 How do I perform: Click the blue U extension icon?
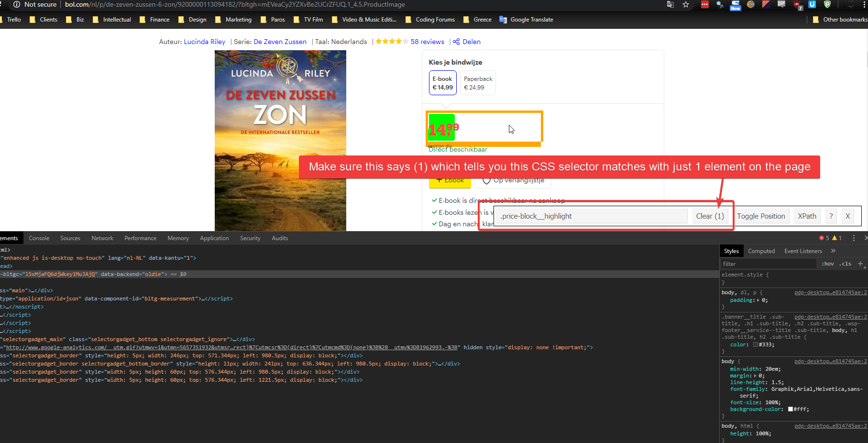[812, 4]
